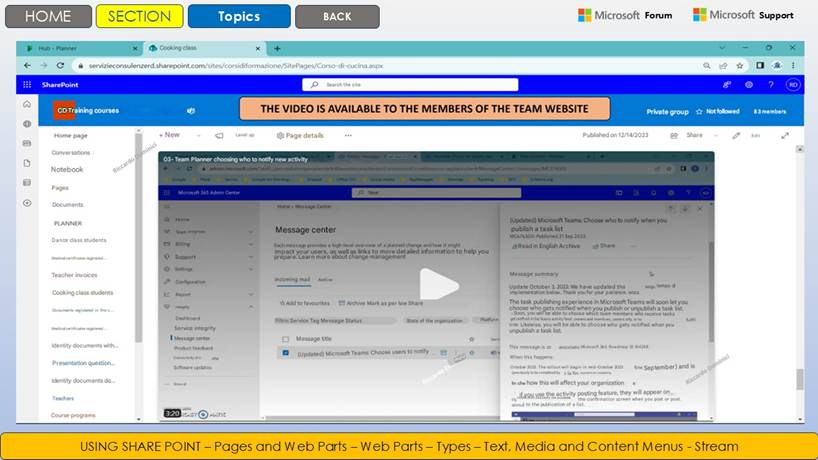This screenshot has height=460, width=818.
Task: Click the pencil Edit page icon
Action: (x=737, y=134)
